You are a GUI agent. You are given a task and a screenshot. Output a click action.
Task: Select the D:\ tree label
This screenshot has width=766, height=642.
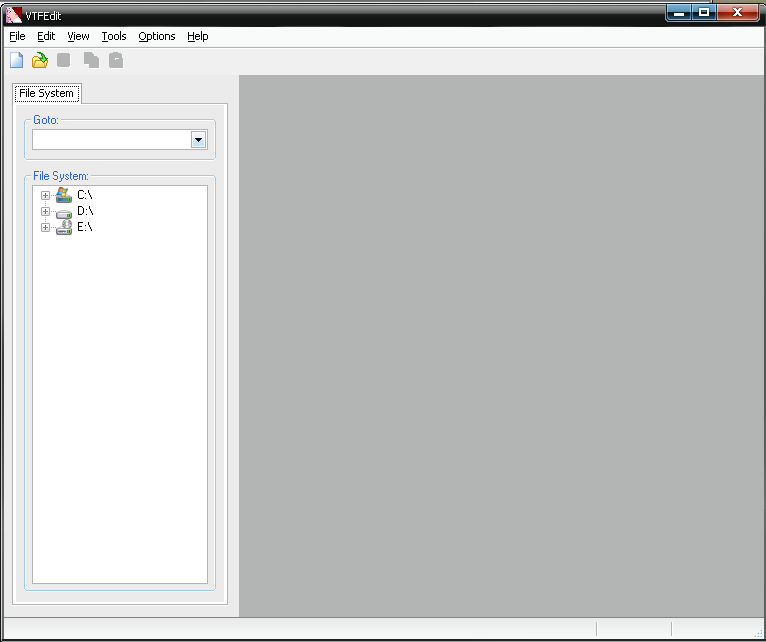coord(85,211)
